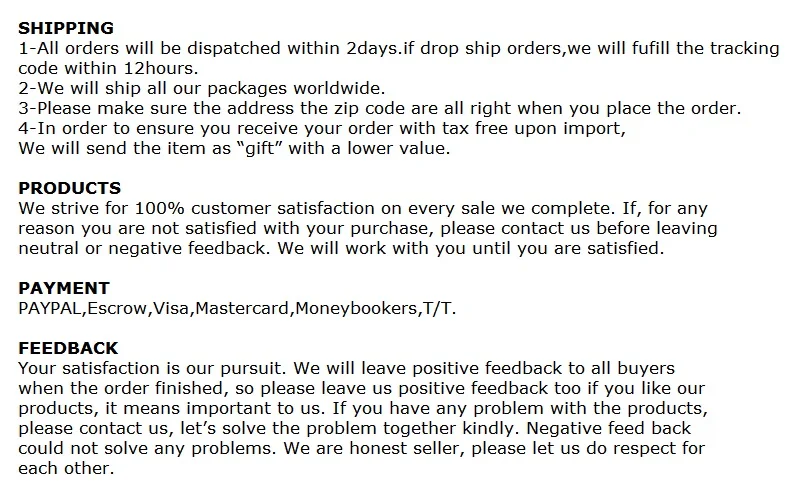Click the word PAYPAL in payment list
This screenshot has height=500, width=800.
[x=50, y=309]
